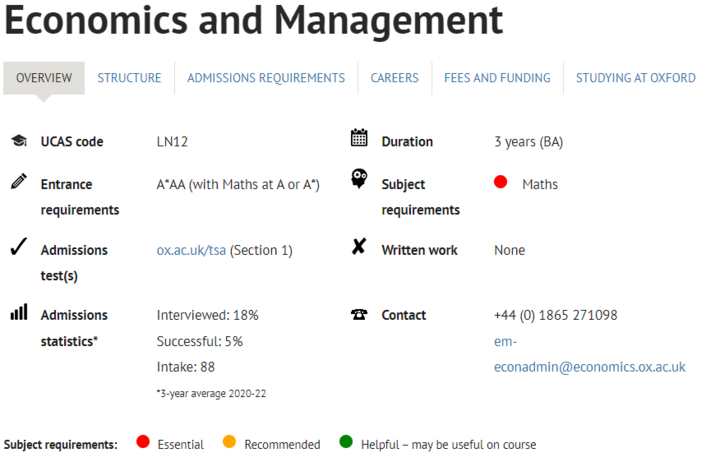Click the Economics and Management page heading
The width and height of the screenshot is (720, 462).
253,22
